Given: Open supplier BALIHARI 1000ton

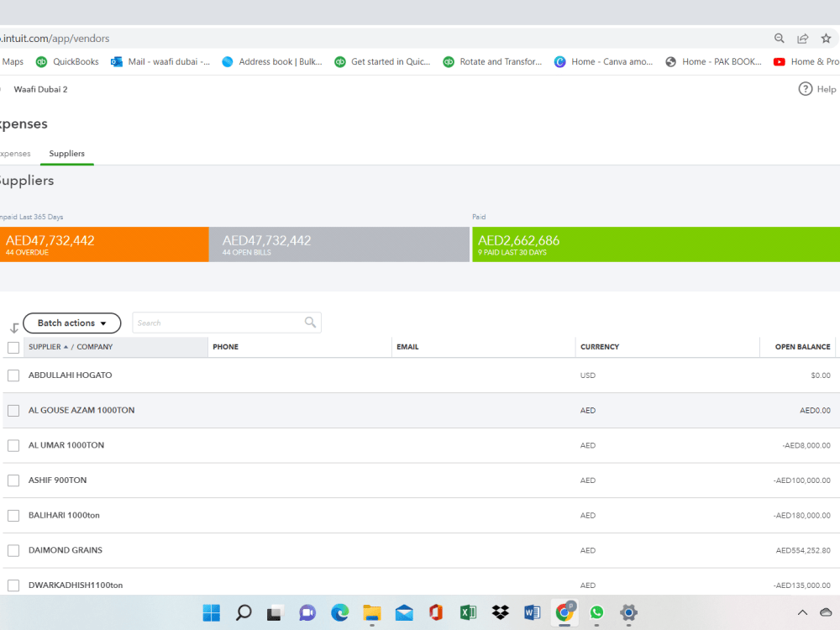Looking at the screenshot, I should 64,515.
